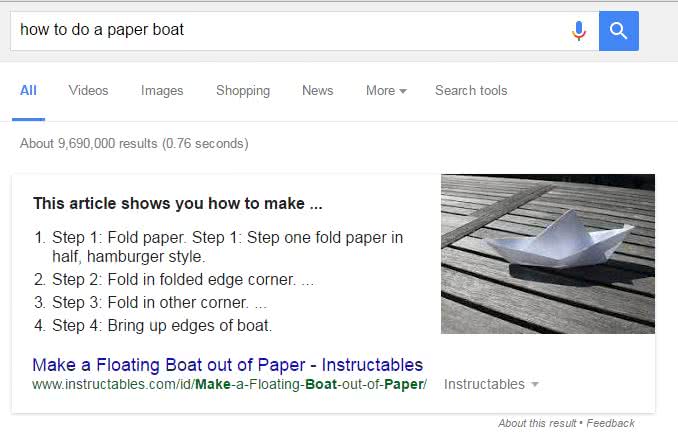Click into the search query field

point(290,31)
